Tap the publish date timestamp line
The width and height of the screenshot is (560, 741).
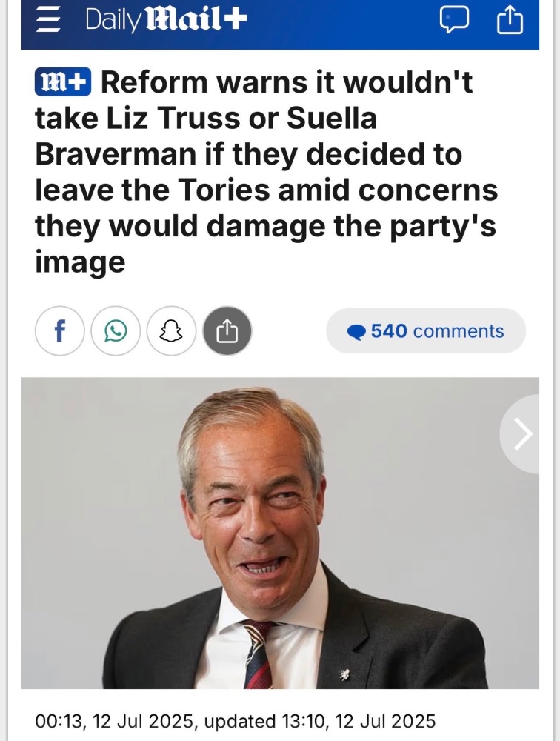(x=236, y=721)
